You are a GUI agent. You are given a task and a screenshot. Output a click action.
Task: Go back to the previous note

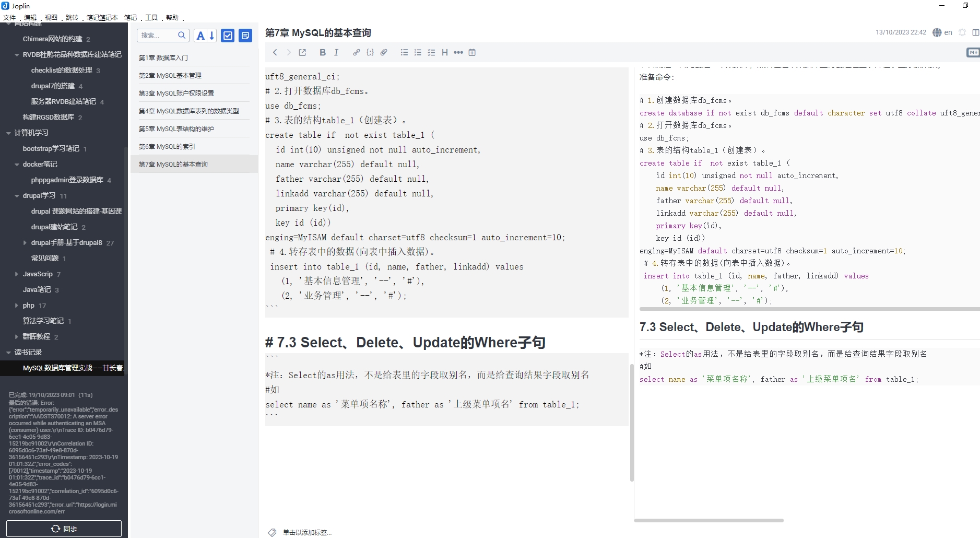[275, 52]
